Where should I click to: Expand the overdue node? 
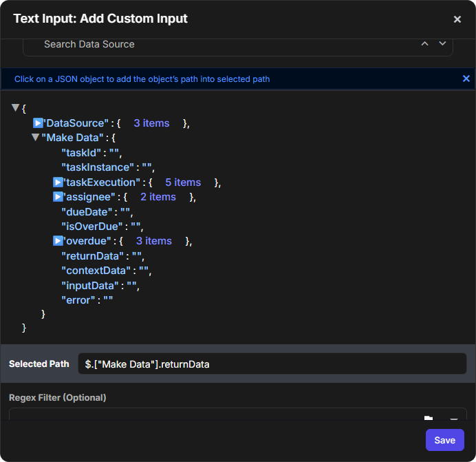pos(58,241)
